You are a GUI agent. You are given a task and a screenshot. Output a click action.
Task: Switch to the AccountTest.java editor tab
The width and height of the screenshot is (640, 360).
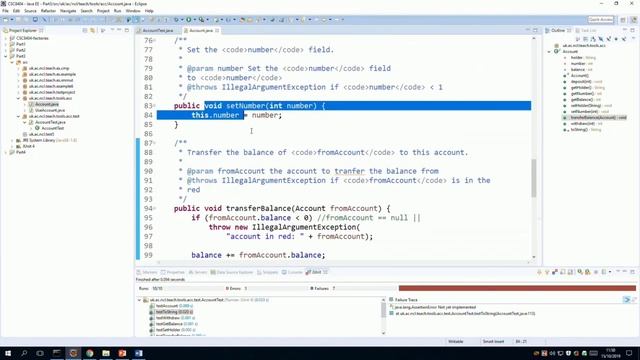pos(157,31)
